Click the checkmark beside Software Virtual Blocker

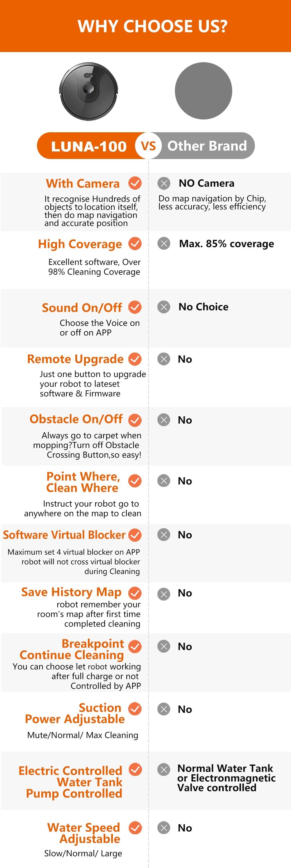coord(135,535)
